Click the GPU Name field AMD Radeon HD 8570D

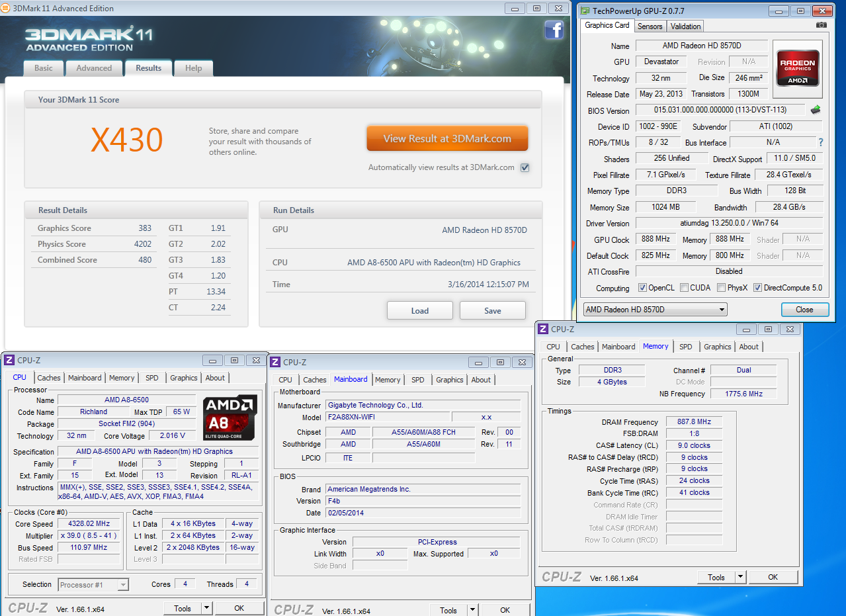tap(702, 46)
